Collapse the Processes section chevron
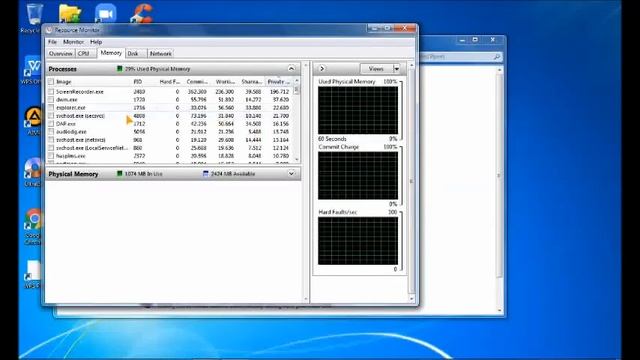 click(291, 69)
